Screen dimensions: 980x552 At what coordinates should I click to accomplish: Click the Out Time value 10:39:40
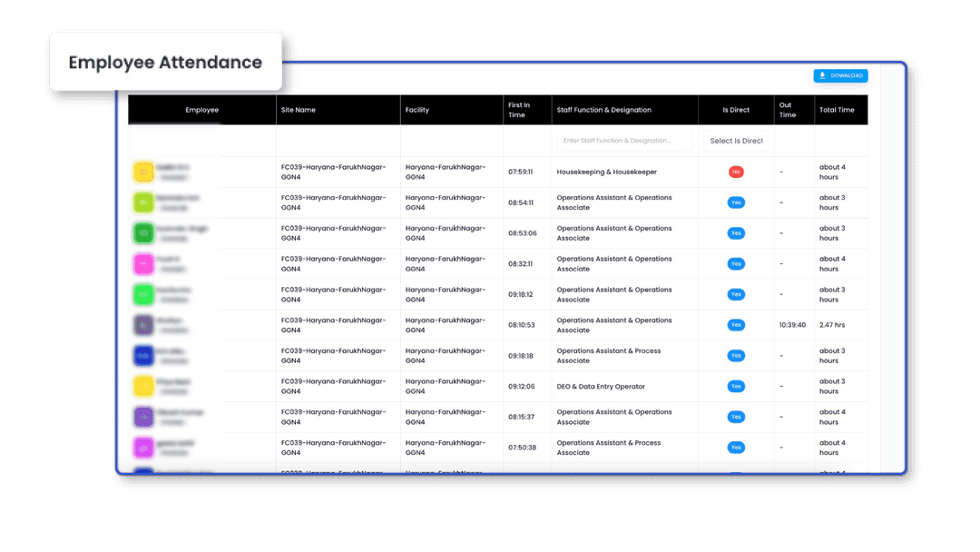[x=792, y=325]
